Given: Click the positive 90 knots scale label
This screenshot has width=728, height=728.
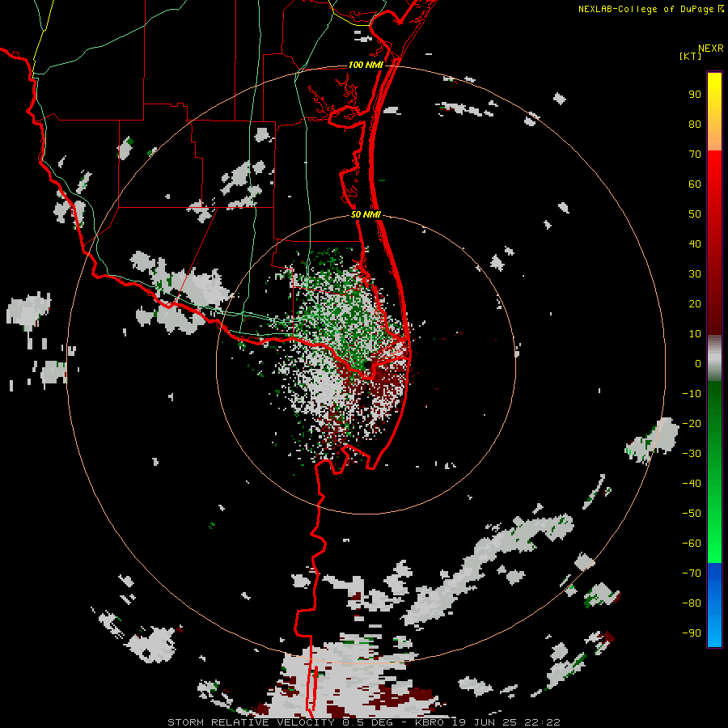Looking at the screenshot, I should pos(695,95).
